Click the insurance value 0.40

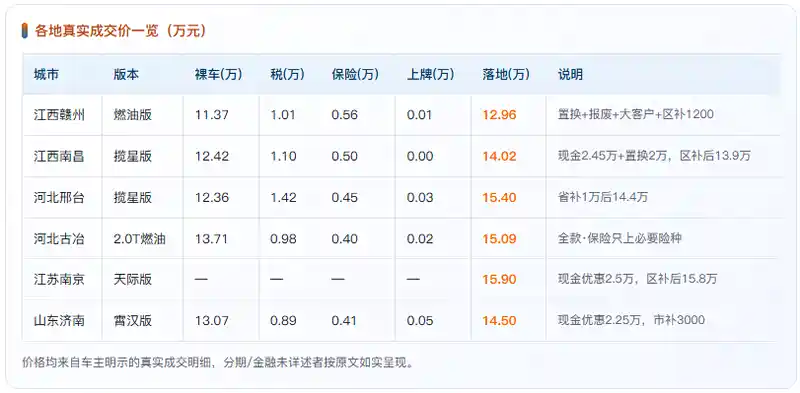(x=344, y=238)
